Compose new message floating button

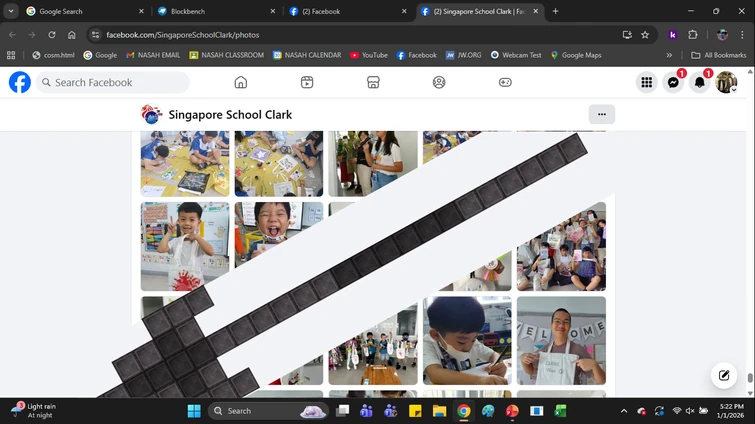coord(724,375)
